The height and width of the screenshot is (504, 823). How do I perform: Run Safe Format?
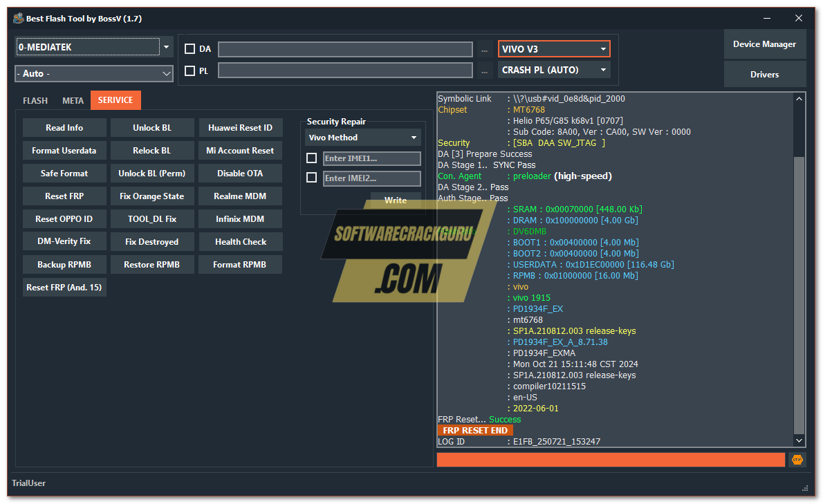click(x=64, y=173)
